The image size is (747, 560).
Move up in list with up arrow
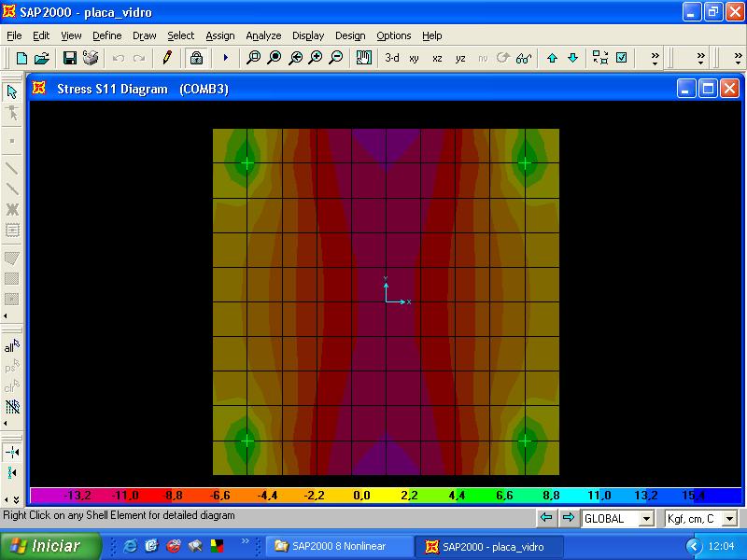(x=552, y=58)
